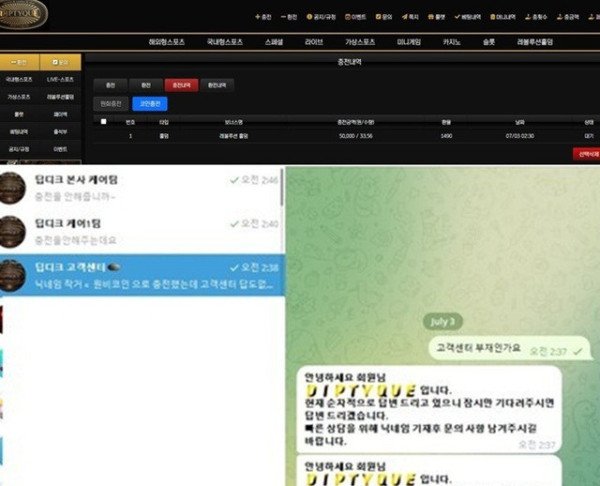The width and height of the screenshot is (600, 486).
Task: Click the red 선택삭제 delete button
Action: [x=587, y=154]
